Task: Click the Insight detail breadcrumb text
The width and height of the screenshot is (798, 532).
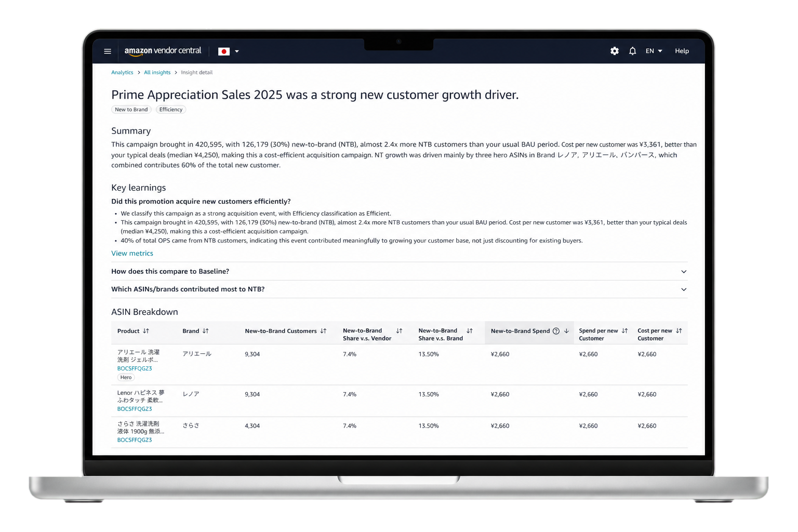Action: pyautogui.click(x=196, y=72)
